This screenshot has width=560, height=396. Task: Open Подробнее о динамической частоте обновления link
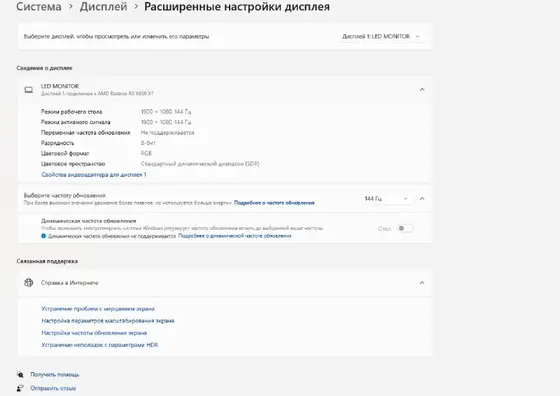click(235, 236)
